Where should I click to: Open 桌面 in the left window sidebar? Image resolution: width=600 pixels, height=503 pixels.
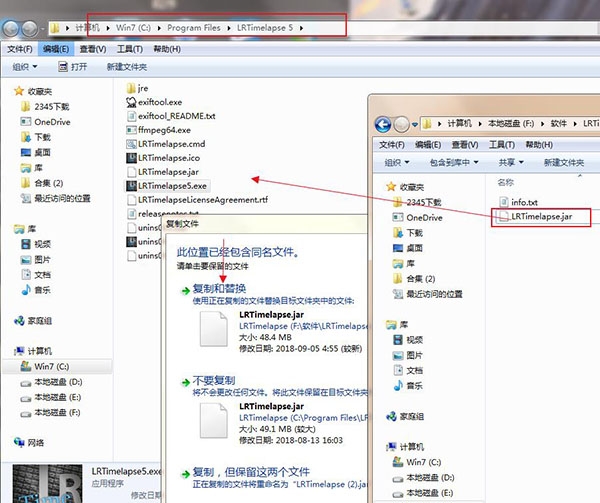pyautogui.click(x=35, y=152)
